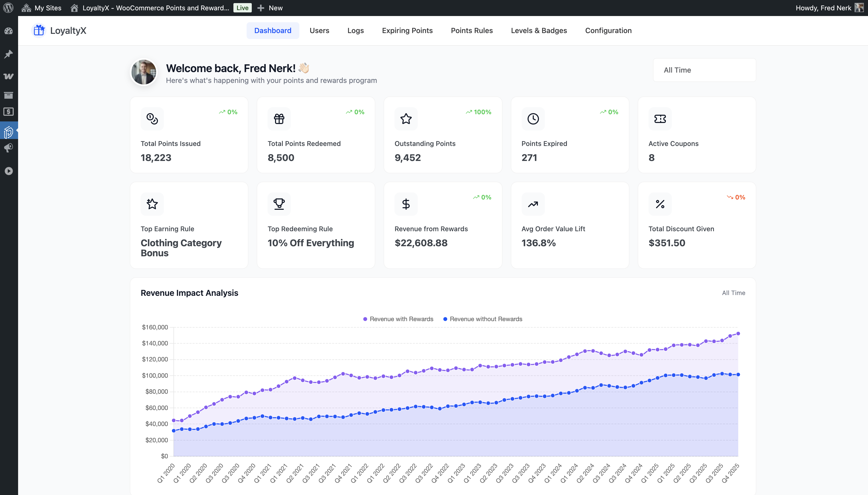Click the WordPress logo in the admin bar
This screenshot has width=868, height=495.
click(9, 7)
